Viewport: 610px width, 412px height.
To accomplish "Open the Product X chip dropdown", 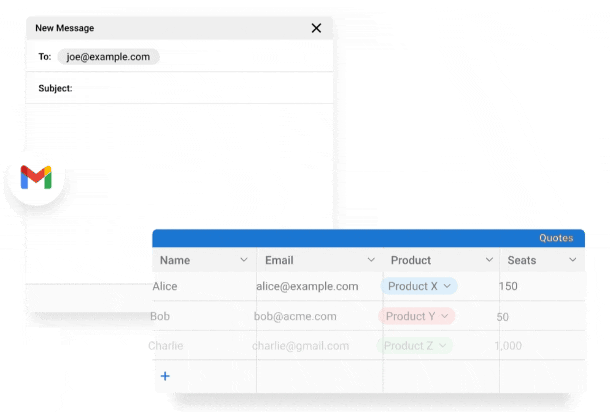I will coord(447,286).
